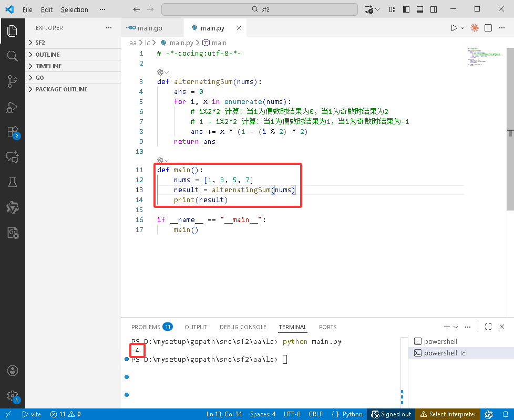Screen dimensions: 514x420
Task: Click the Customize Layout icon
Action: tap(393, 9)
